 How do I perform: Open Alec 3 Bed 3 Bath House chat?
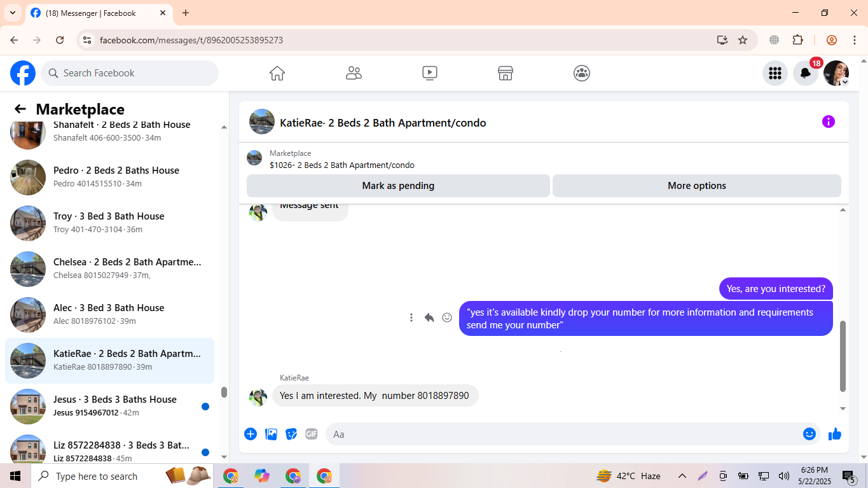(x=109, y=314)
